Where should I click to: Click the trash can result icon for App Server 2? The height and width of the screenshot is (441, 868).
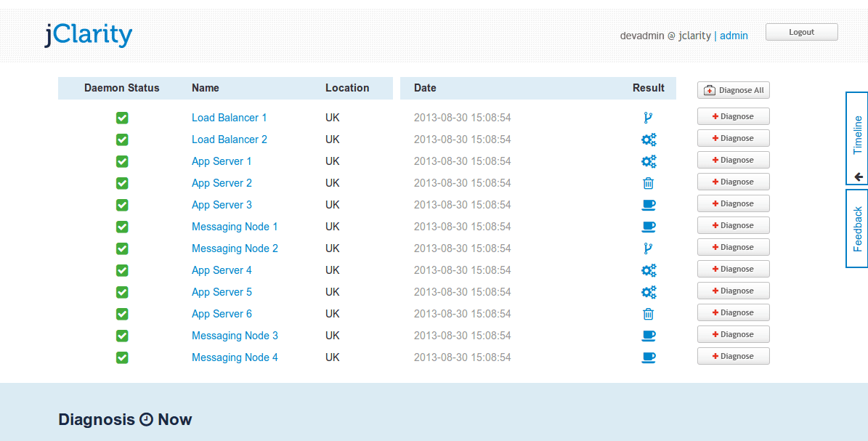point(648,183)
